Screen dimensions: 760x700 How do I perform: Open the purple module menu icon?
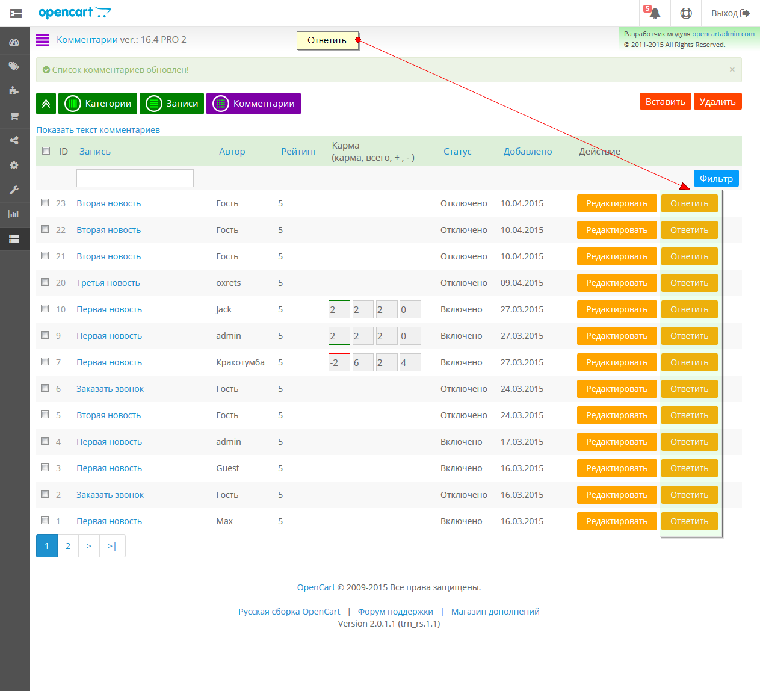click(x=42, y=40)
